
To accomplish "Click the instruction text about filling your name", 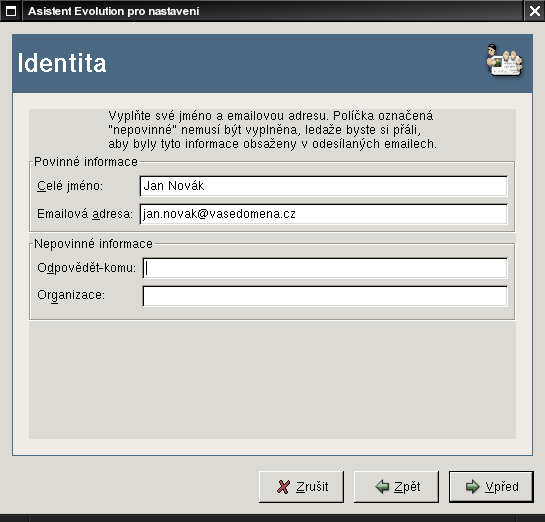I will click(x=272, y=130).
